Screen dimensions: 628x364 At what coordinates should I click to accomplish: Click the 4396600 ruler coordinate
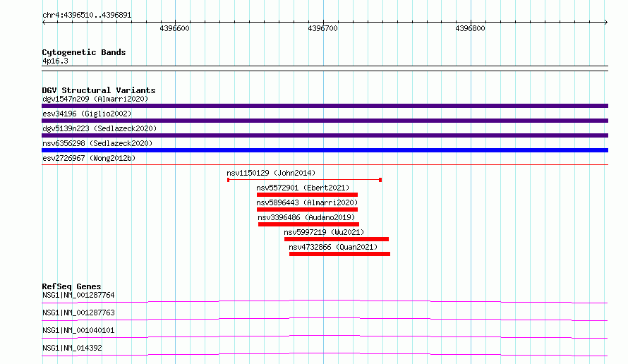(x=174, y=28)
